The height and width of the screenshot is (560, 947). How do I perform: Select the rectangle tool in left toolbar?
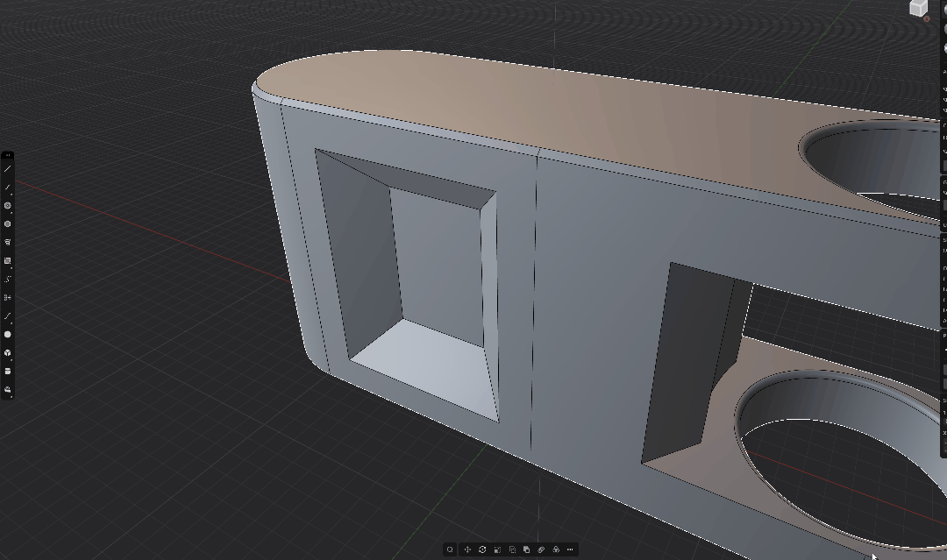(x=7, y=260)
